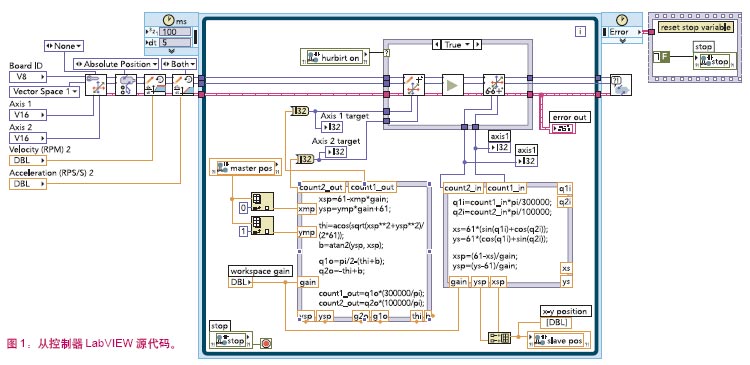Screen dimensions: 750x365
Task: Select the Configure Vector Space node
Action: point(96,85)
